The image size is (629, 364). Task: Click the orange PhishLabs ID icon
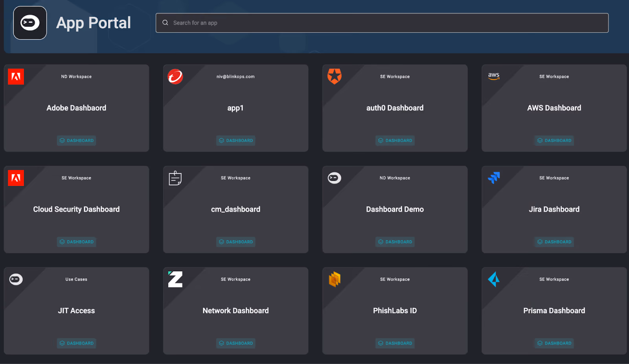pos(335,279)
